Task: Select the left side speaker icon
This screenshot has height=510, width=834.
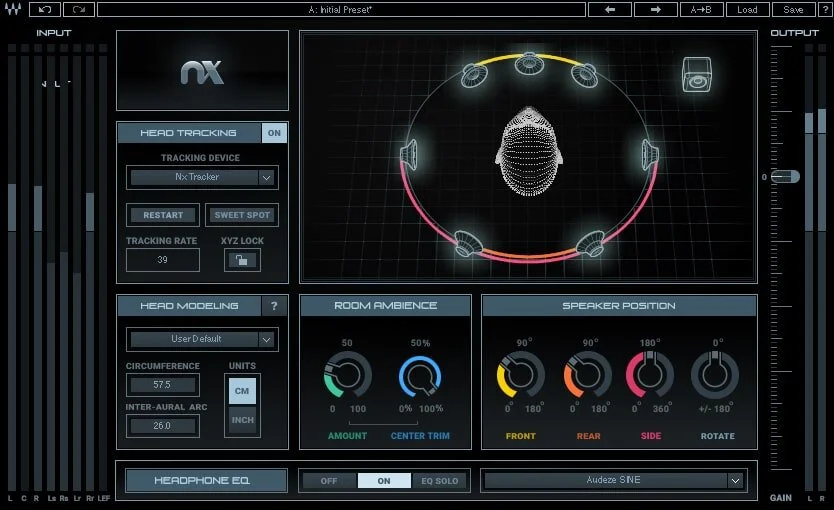Action: click(x=408, y=154)
